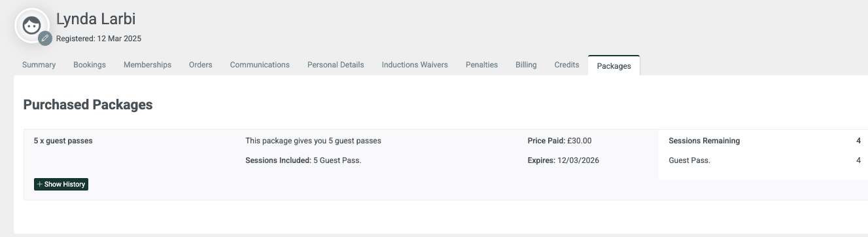Viewport: 868px width, 237px height.
Task: Click Lynda Larbi's profile avatar
Action: [31, 26]
